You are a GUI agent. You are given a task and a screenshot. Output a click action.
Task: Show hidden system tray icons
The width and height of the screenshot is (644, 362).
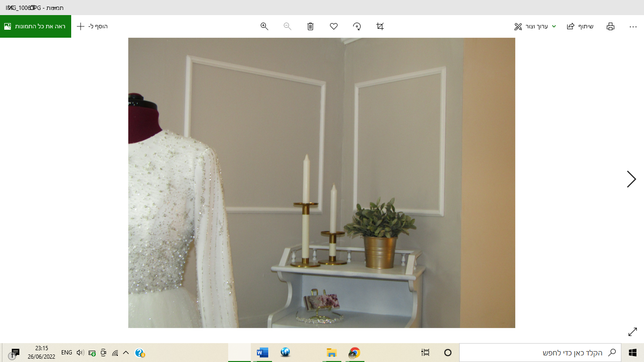click(x=126, y=353)
